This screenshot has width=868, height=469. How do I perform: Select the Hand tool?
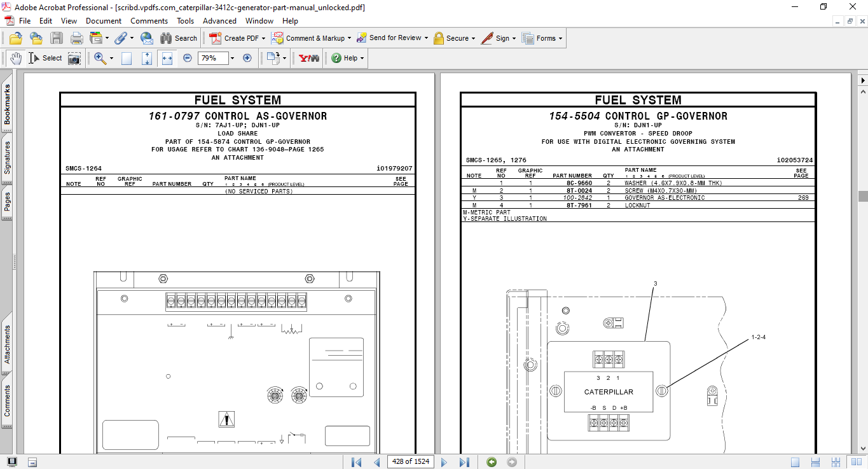[15, 58]
